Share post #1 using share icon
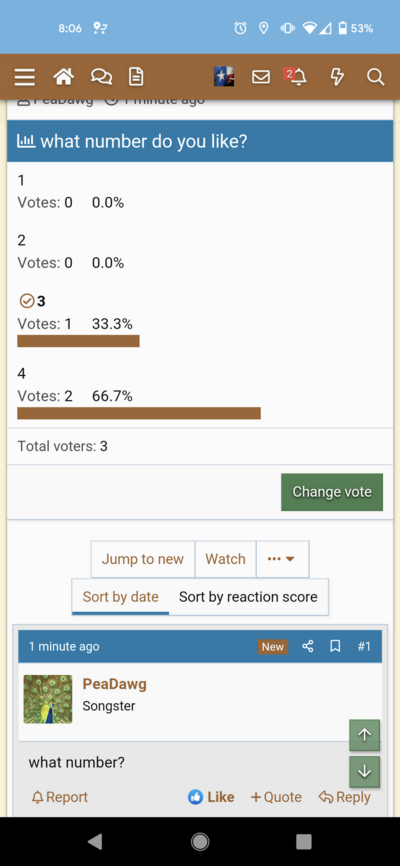 click(x=308, y=646)
